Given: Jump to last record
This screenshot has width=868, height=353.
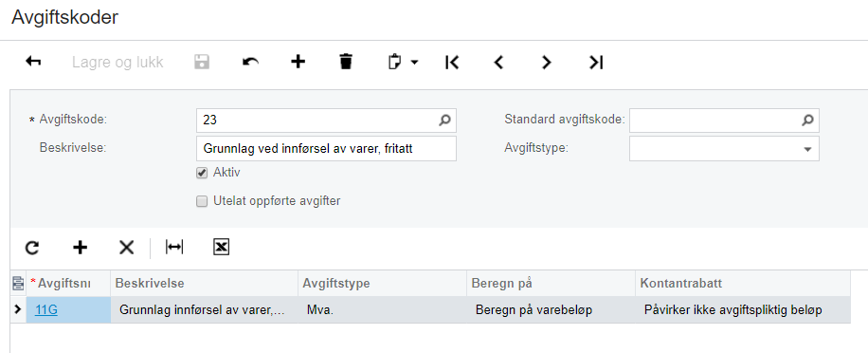Looking at the screenshot, I should point(596,62).
